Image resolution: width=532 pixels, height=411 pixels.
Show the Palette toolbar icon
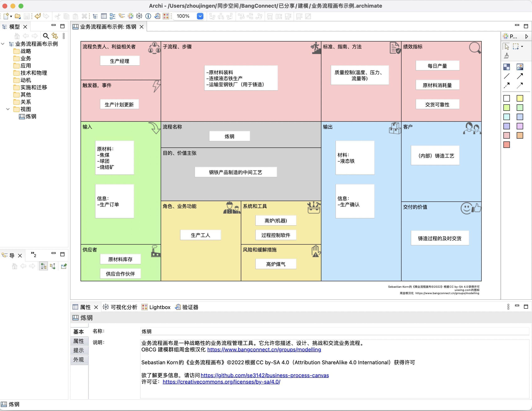click(x=131, y=16)
